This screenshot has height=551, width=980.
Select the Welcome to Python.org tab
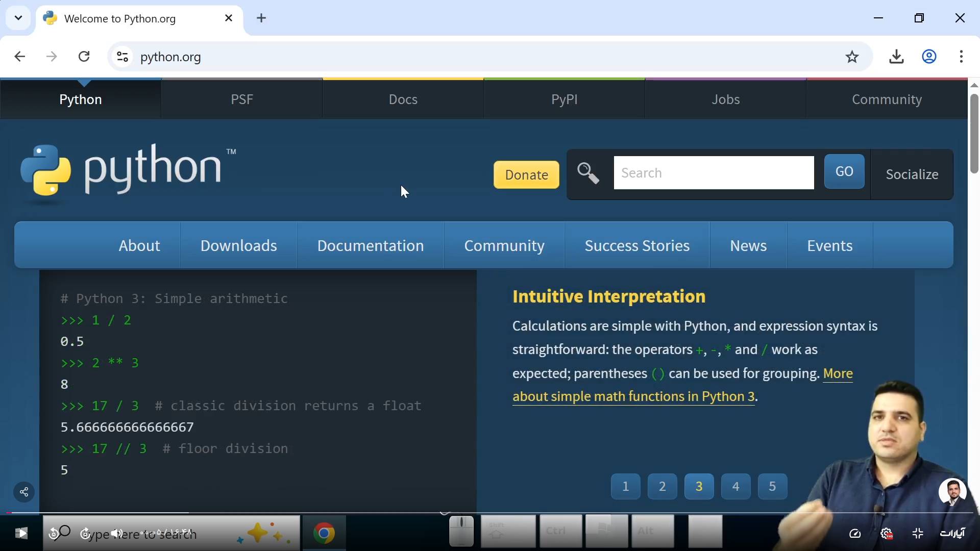pos(139,19)
